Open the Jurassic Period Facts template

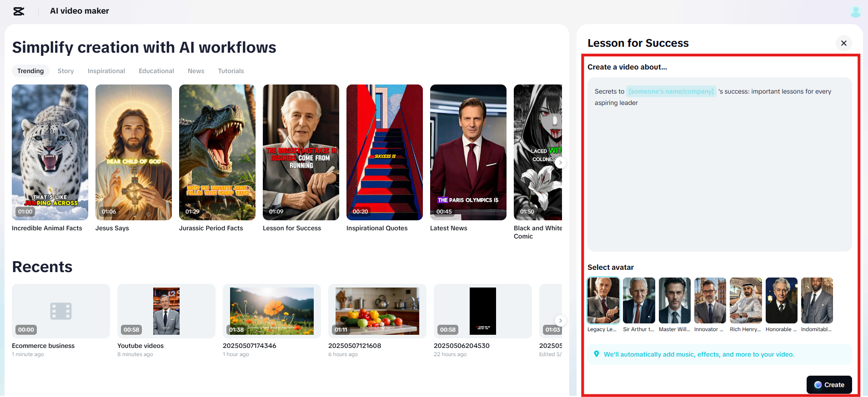pos(217,152)
